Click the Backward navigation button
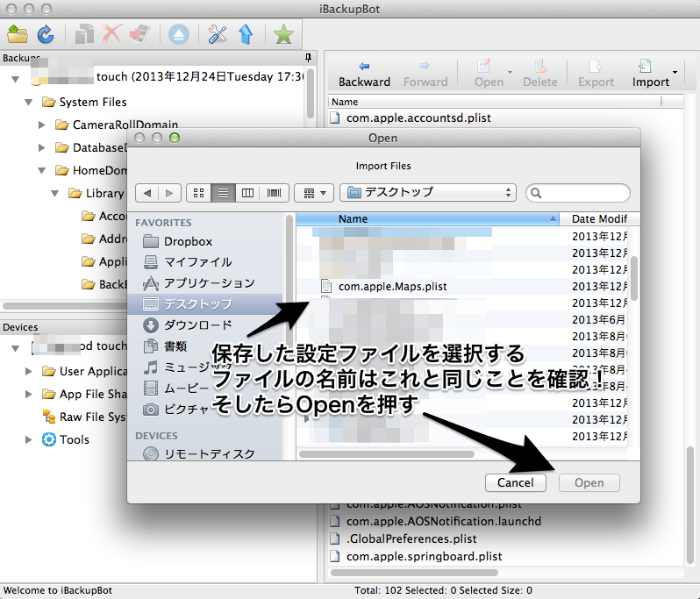700x599 pixels. pyautogui.click(x=364, y=75)
